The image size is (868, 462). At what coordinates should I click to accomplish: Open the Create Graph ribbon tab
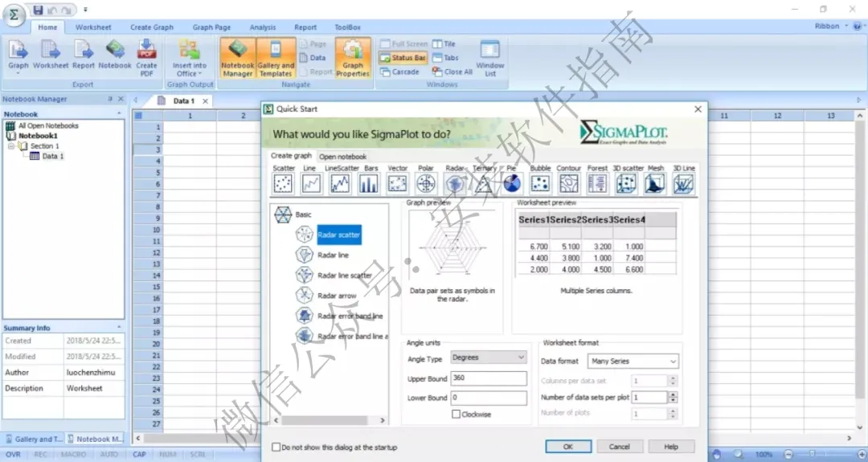152,27
